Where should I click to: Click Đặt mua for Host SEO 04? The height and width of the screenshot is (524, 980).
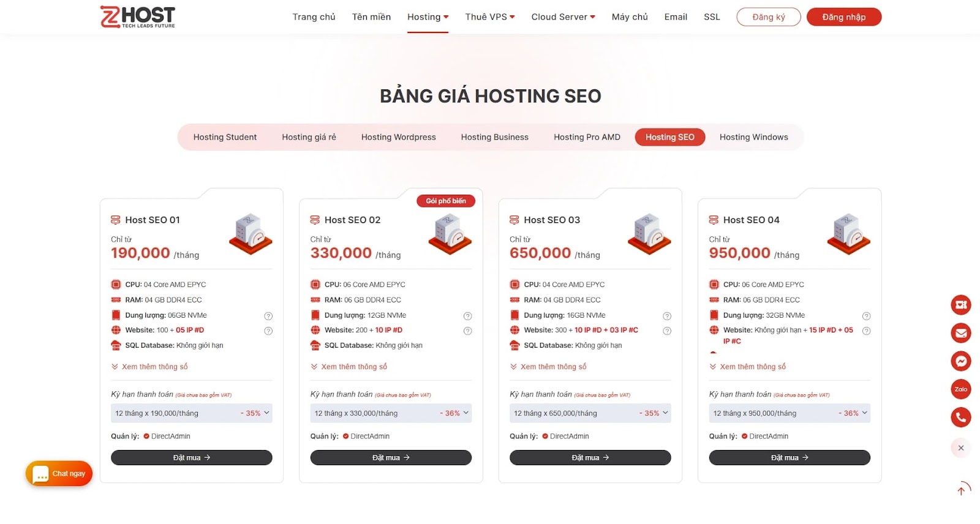[x=790, y=458]
